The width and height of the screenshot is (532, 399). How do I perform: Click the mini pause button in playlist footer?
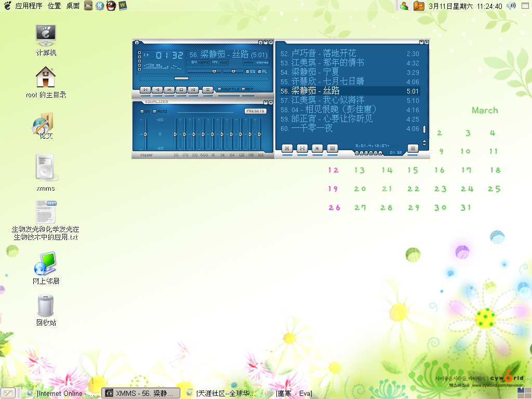[366, 153]
